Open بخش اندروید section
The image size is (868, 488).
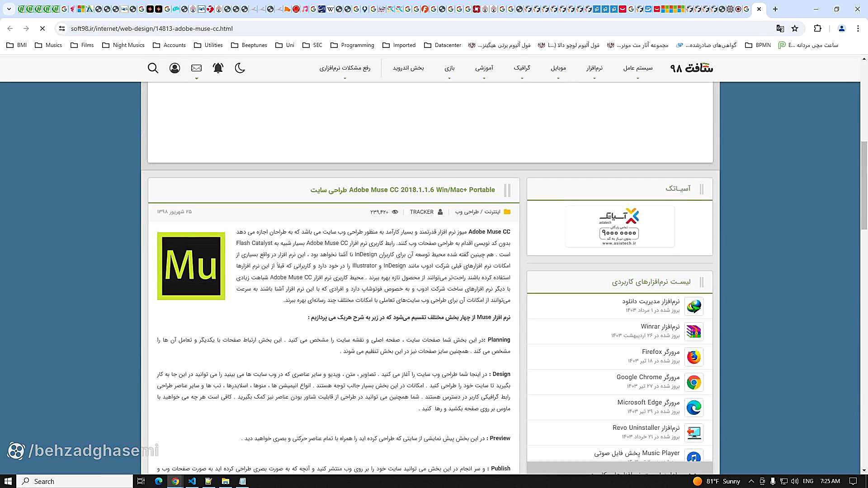tap(408, 68)
